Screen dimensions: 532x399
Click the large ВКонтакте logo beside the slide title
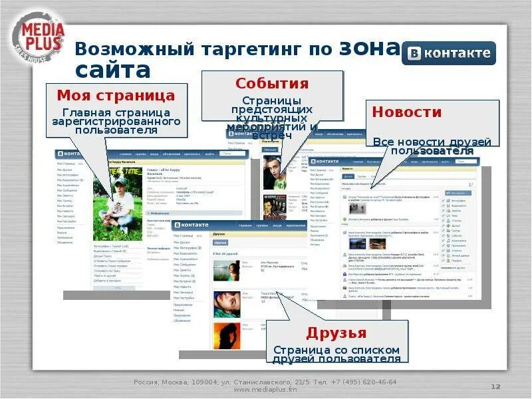click(448, 53)
